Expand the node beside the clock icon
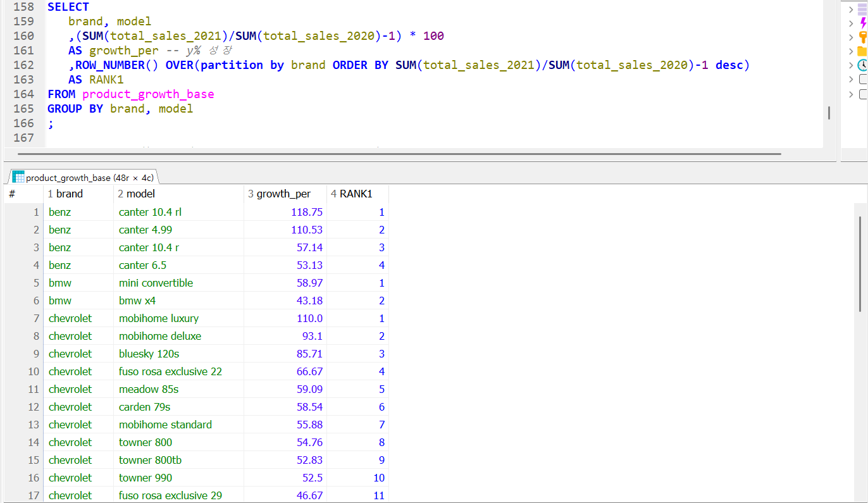 (x=851, y=65)
